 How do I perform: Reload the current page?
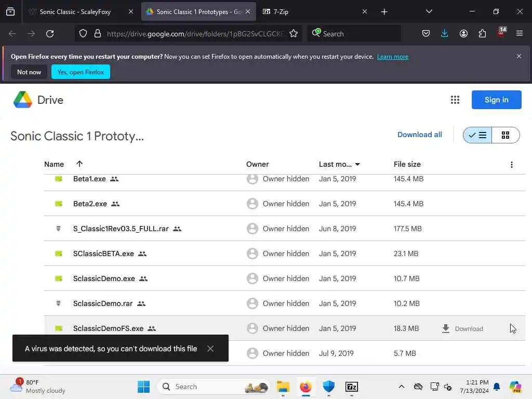point(50,34)
